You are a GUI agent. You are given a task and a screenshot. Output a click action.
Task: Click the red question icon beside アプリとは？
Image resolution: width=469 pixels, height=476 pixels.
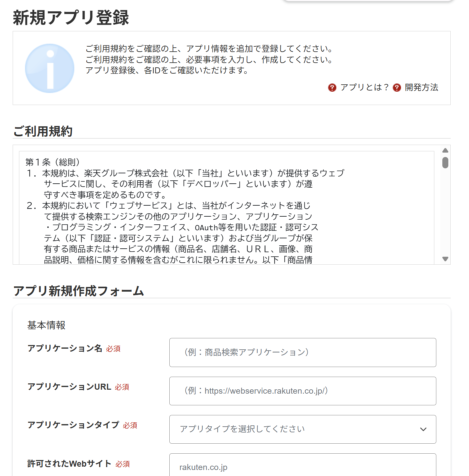pos(332,87)
